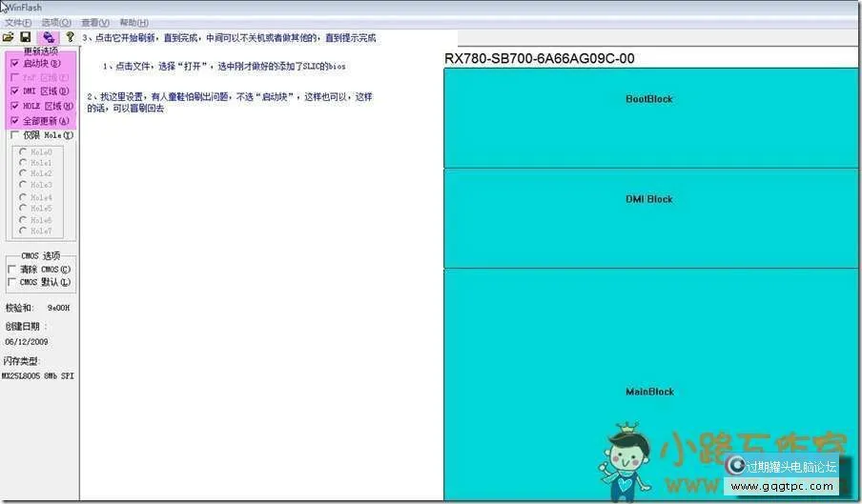Select the Hole5 radio button

pos(23,208)
